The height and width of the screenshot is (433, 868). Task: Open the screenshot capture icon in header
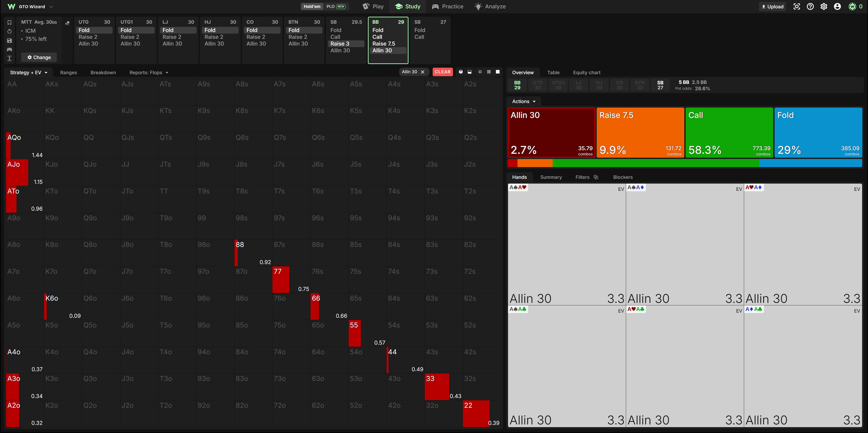[x=796, y=6]
